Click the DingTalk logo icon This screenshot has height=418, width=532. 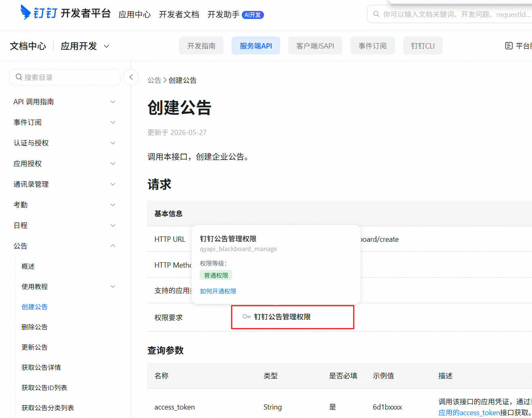(26, 13)
